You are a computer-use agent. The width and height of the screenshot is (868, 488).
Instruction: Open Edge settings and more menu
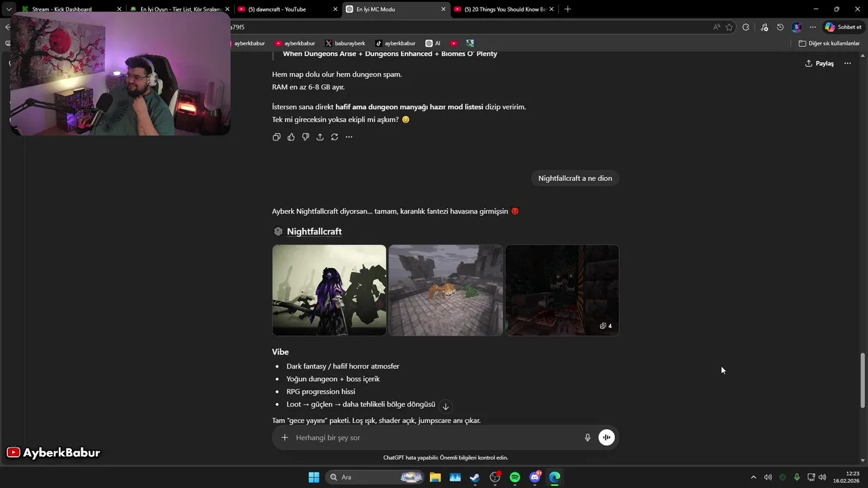tap(812, 27)
